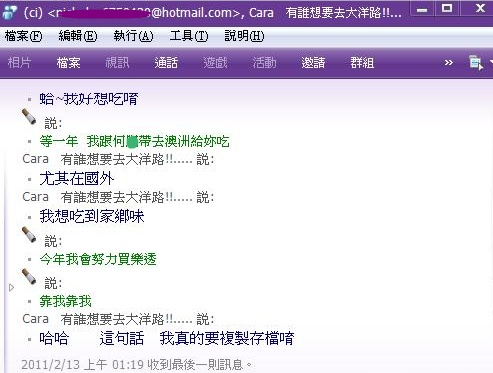
Task: Click the cigarette emoticon above 等一年 message
Action: (29, 117)
